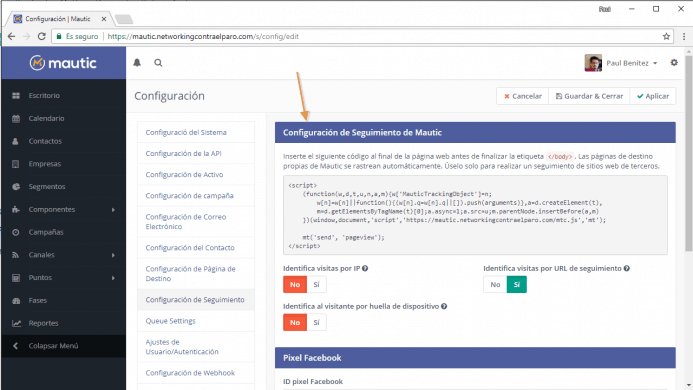The width and height of the screenshot is (693, 390).
Task: Click the browser back arrow
Action: click(x=11, y=37)
